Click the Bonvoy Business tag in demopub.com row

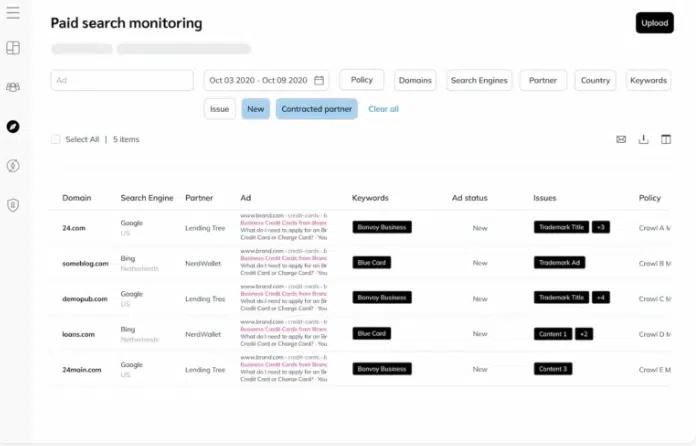click(x=382, y=297)
